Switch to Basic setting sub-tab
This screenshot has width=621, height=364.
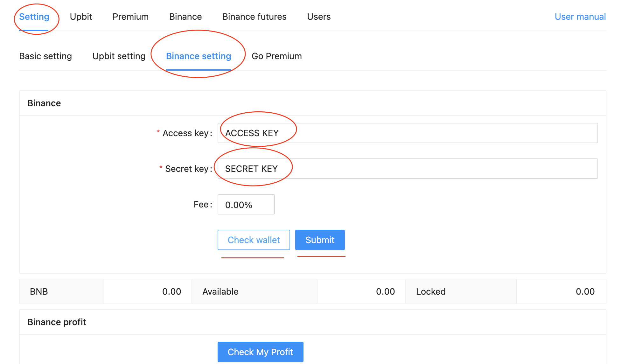click(45, 56)
